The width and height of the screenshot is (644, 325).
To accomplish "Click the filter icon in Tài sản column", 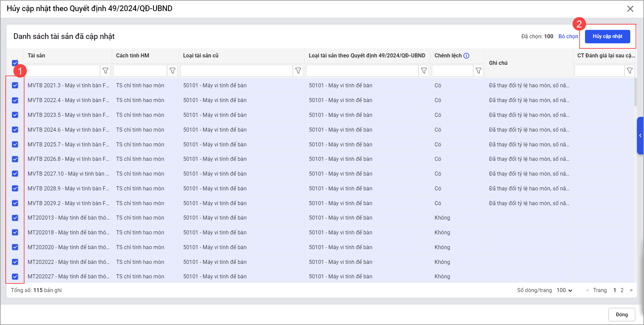I will click(x=105, y=71).
